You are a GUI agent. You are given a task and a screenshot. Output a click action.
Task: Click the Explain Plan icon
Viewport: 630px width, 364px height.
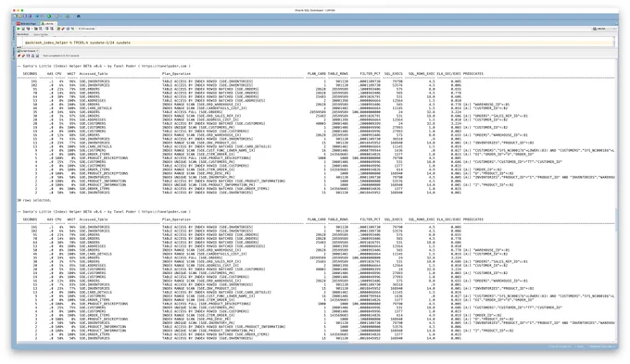[28, 29]
